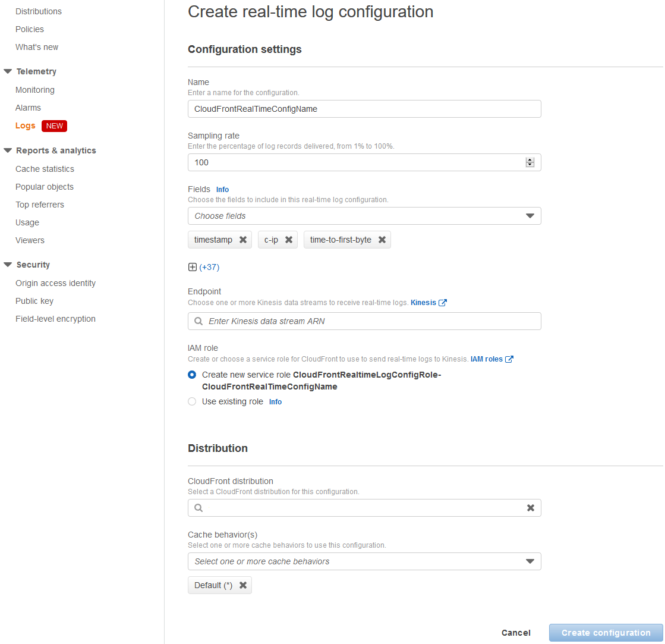Remove the Default (*) cache behavior tag
This screenshot has width=665, height=644.
click(x=243, y=585)
